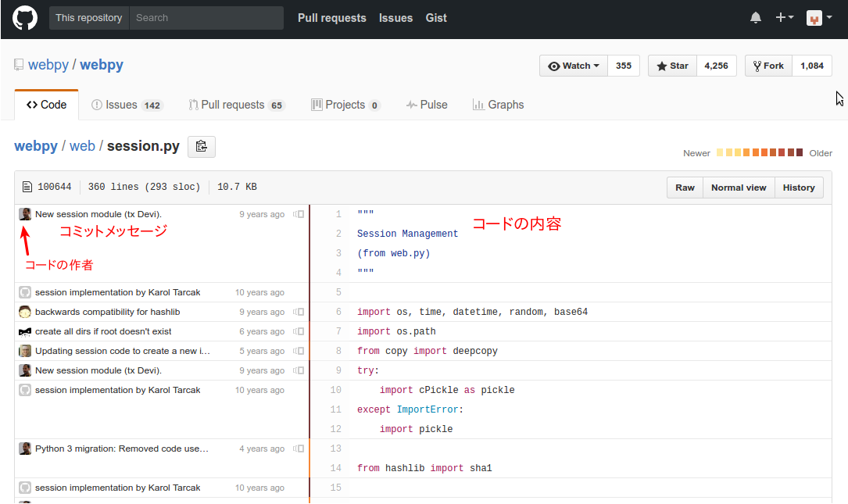Image resolution: width=848 pixels, height=504 pixels.
Task: Go to Issues in top navigation
Action: 396,18
